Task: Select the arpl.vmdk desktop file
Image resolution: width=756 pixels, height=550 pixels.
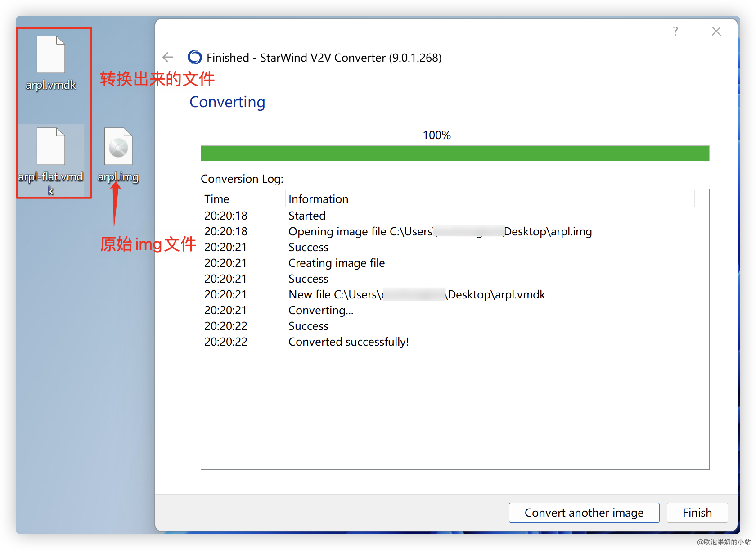Action: click(x=51, y=63)
